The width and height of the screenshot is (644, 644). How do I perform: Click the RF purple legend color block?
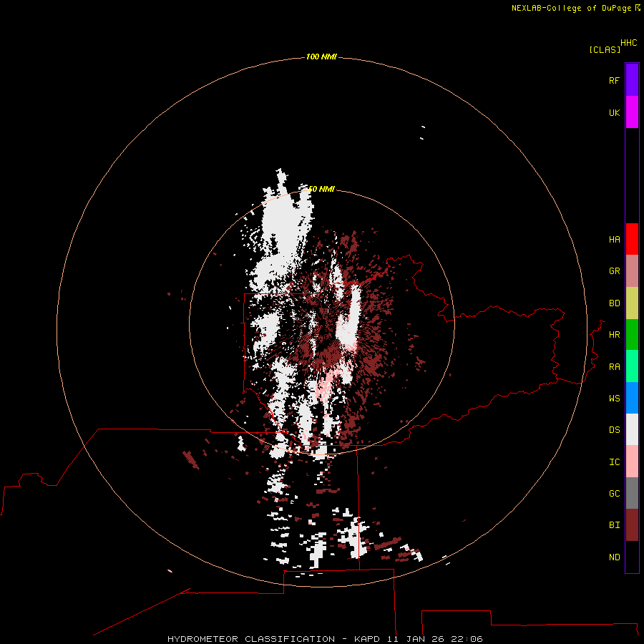click(x=632, y=80)
